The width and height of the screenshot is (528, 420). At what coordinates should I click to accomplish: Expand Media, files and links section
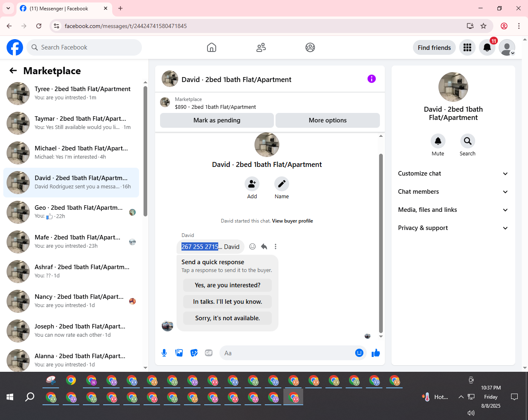[x=453, y=210]
